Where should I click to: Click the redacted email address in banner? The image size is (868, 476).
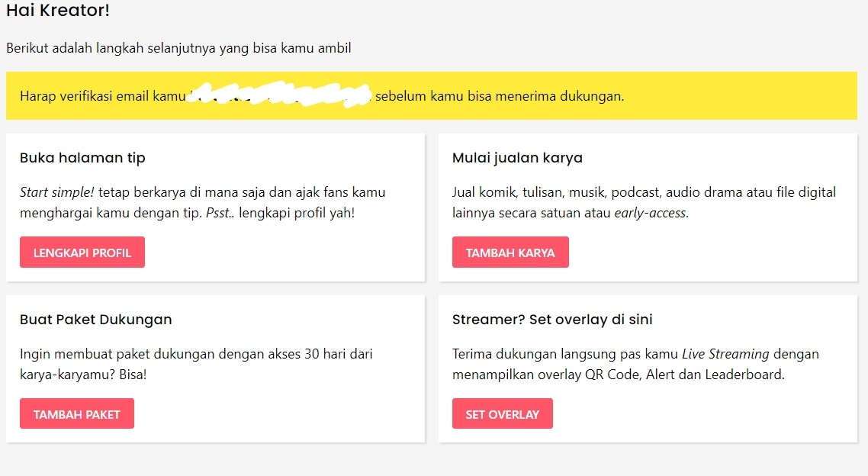click(279, 96)
